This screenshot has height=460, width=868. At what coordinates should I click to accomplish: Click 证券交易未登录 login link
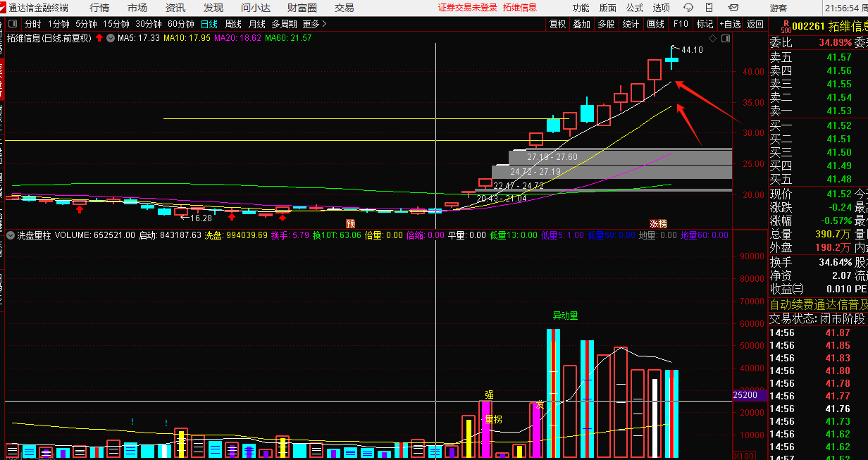pos(468,8)
